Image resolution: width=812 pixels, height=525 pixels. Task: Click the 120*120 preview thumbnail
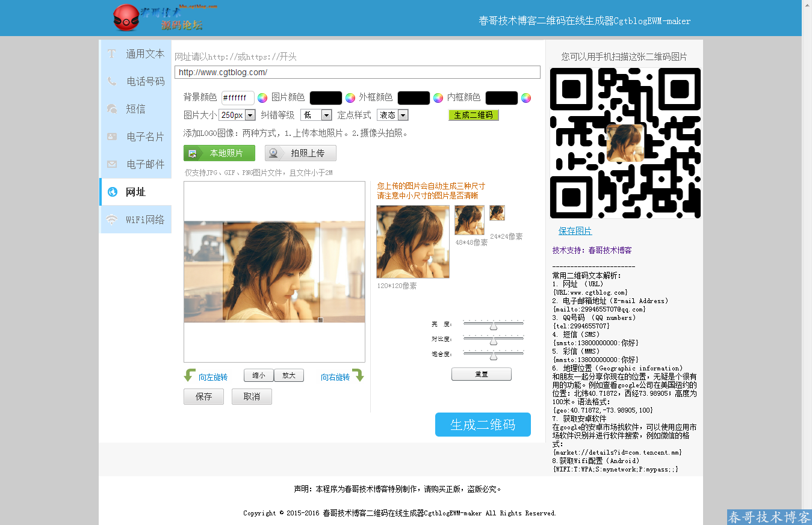(x=413, y=242)
